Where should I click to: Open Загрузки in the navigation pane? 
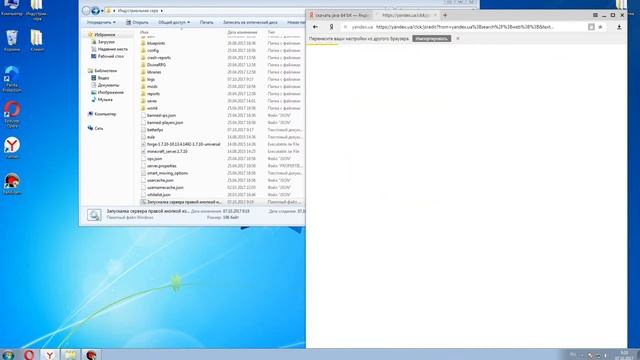106,42
